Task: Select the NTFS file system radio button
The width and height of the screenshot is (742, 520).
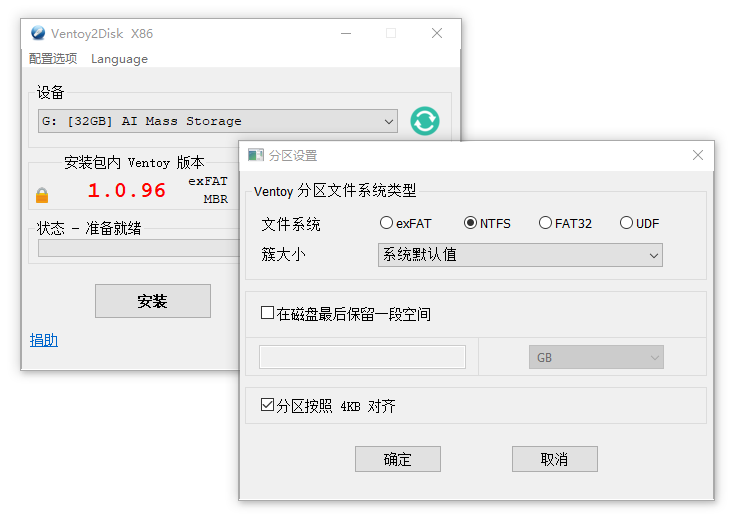Action: (470, 223)
